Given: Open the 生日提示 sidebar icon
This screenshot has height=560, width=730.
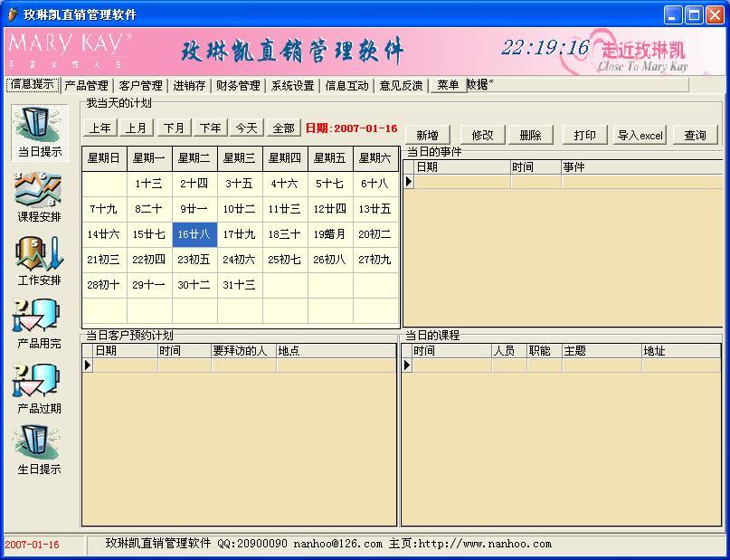Looking at the screenshot, I should pos(39,451).
